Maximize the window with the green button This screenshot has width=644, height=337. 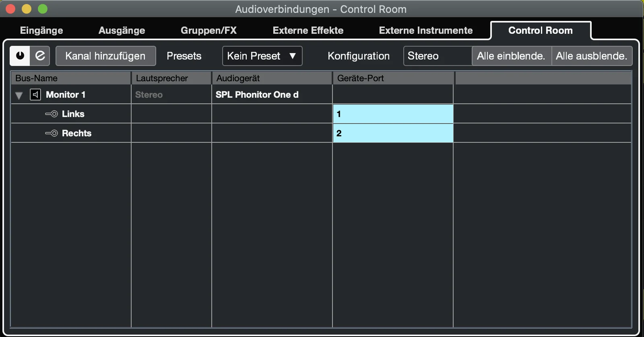point(43,8)
